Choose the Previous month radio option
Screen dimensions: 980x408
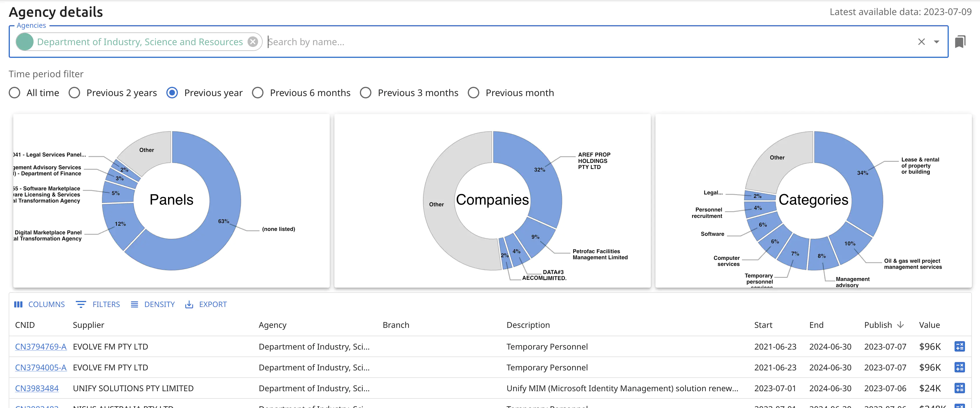[473, 93]
